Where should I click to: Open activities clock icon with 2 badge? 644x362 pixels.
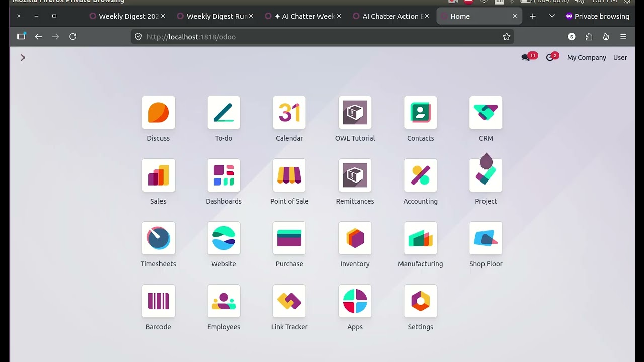552,57
